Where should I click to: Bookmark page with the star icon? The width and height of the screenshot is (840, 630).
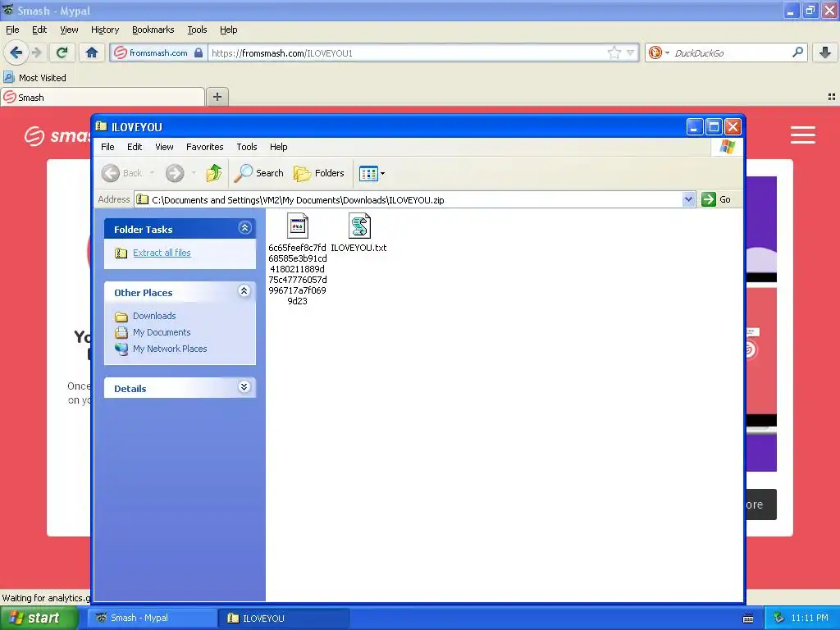614,52
